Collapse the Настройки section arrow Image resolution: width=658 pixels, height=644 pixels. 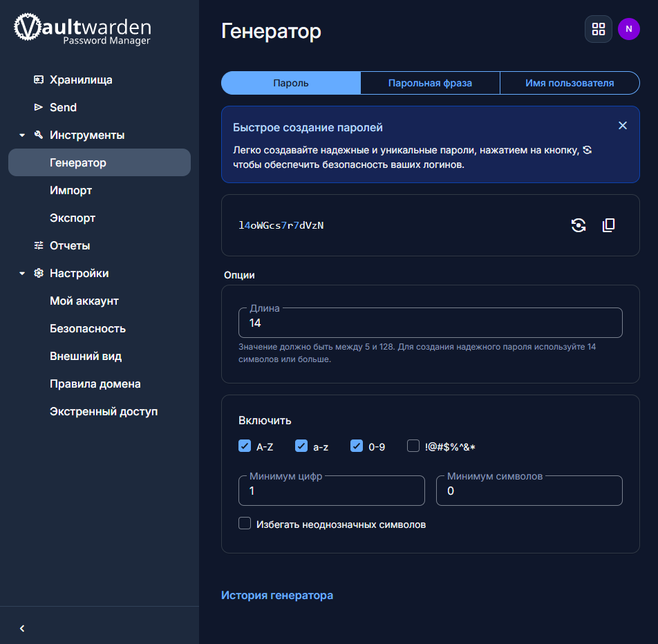tap(22, 274)
